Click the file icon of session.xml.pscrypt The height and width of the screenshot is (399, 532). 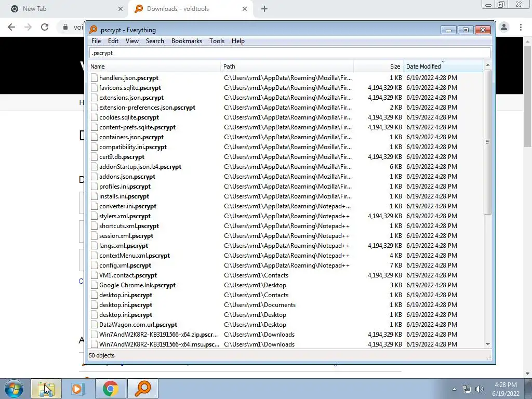[x=94, y=235]
